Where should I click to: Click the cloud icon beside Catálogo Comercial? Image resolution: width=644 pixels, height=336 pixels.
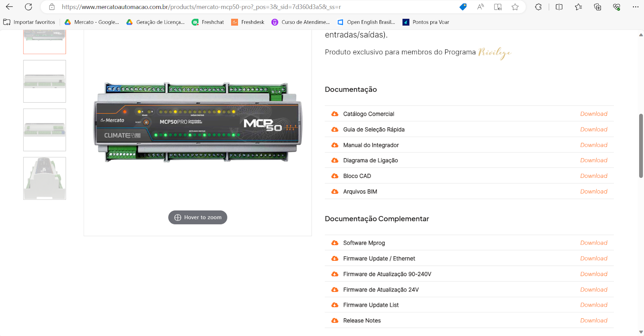334,114
